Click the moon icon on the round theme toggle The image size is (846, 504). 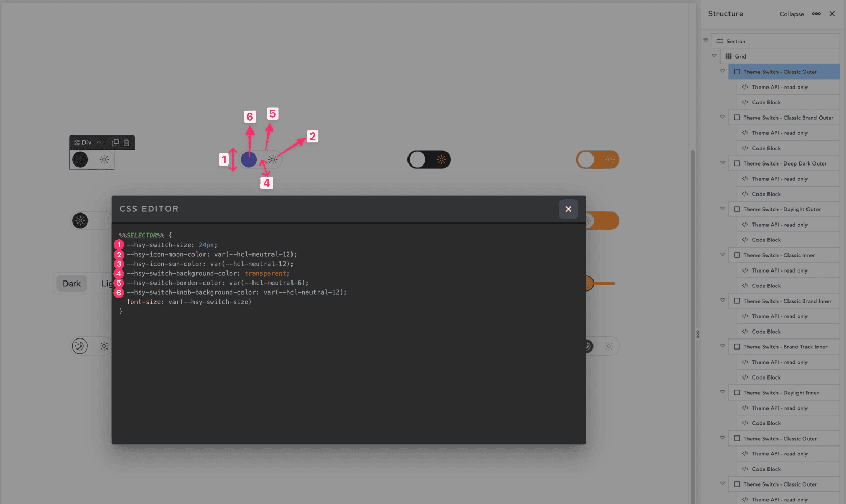pos(80,346)
